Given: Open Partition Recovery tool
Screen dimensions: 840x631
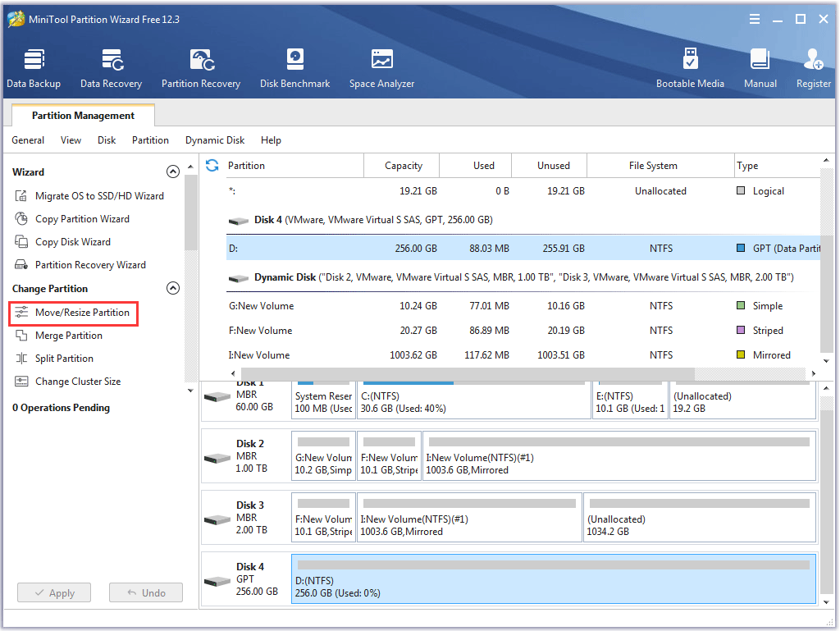Looking at the screenshot, I should [201, 69].
